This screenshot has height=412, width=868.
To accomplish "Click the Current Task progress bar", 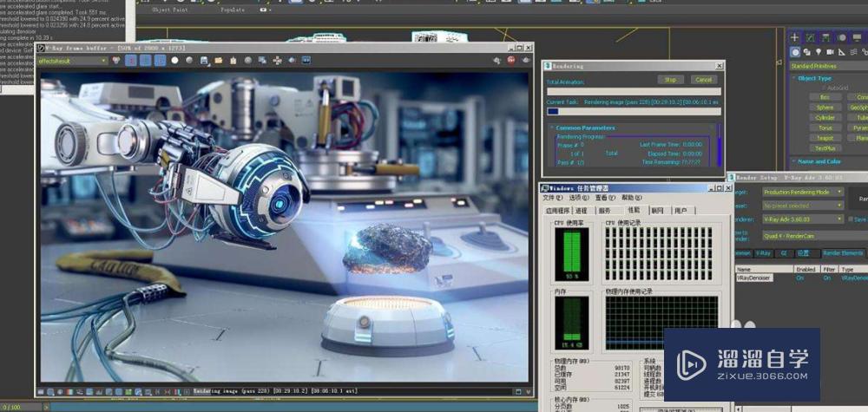I will click(634, 111).
